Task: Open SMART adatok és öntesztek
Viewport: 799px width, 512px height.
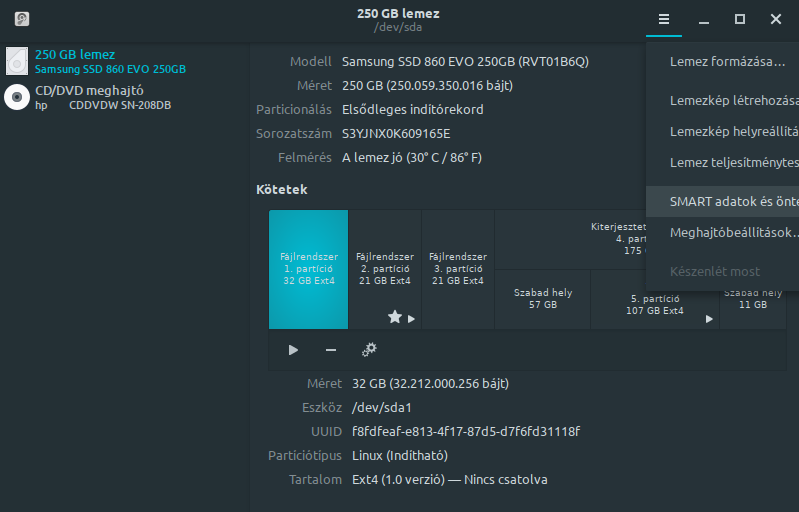Action: 723,201
